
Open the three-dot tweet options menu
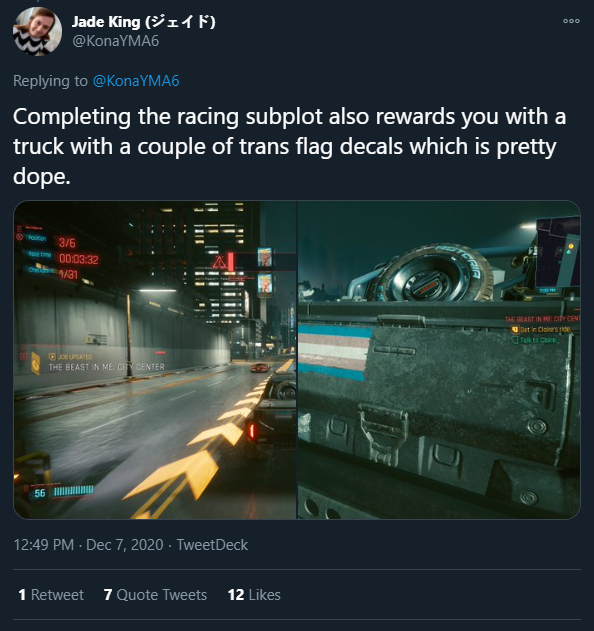coord(571,21)
